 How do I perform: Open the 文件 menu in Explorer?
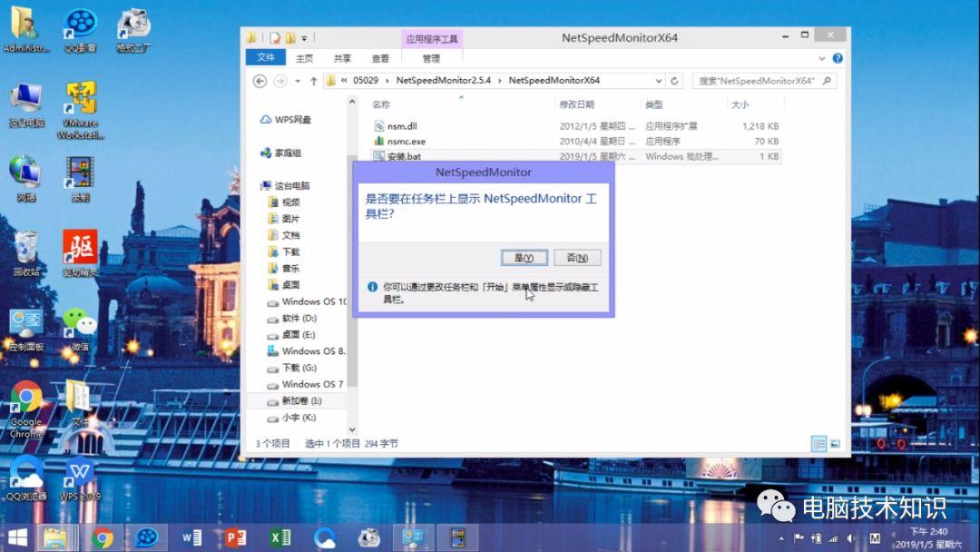pyautogui.click(x=266, y=57)
